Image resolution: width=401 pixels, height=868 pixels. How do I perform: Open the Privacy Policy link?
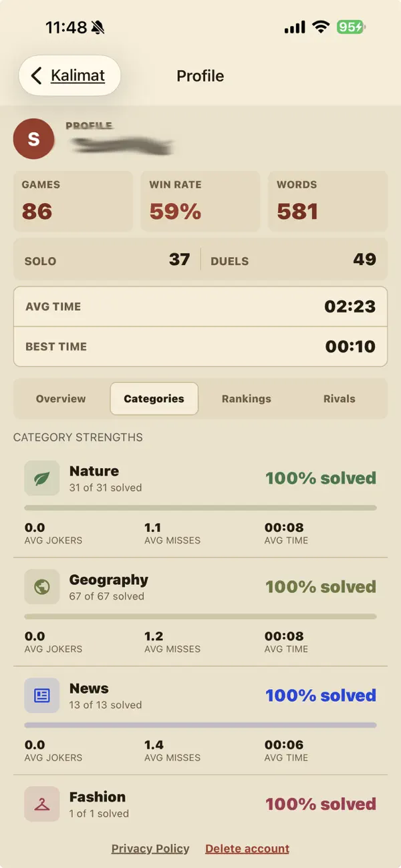150,849
